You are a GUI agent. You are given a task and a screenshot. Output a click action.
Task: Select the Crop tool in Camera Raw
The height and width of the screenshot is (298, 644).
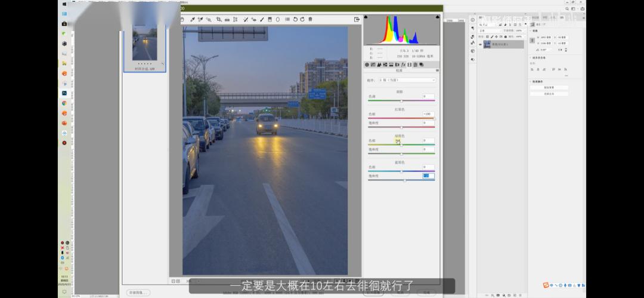[x=219, y=19]
